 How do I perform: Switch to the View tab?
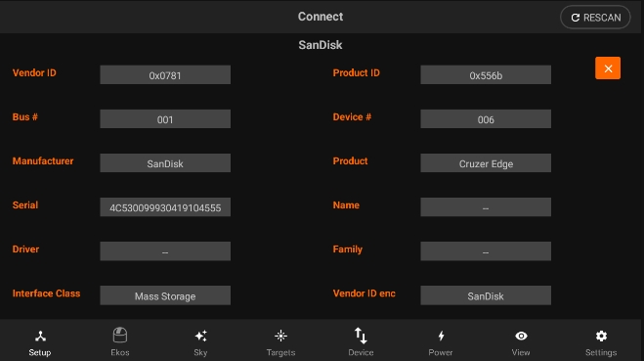tap(521, 341)
